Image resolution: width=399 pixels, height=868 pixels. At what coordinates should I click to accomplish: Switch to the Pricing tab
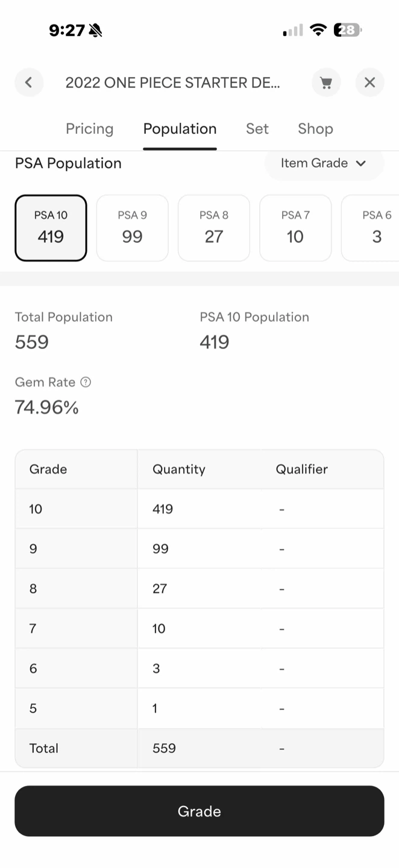[x=90, y=129]
